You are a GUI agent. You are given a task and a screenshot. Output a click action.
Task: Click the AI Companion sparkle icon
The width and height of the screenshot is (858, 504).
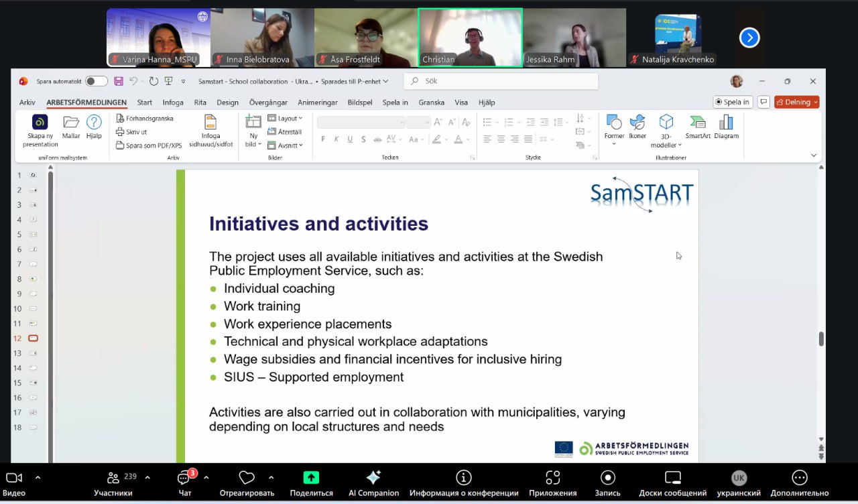point(373,477)
